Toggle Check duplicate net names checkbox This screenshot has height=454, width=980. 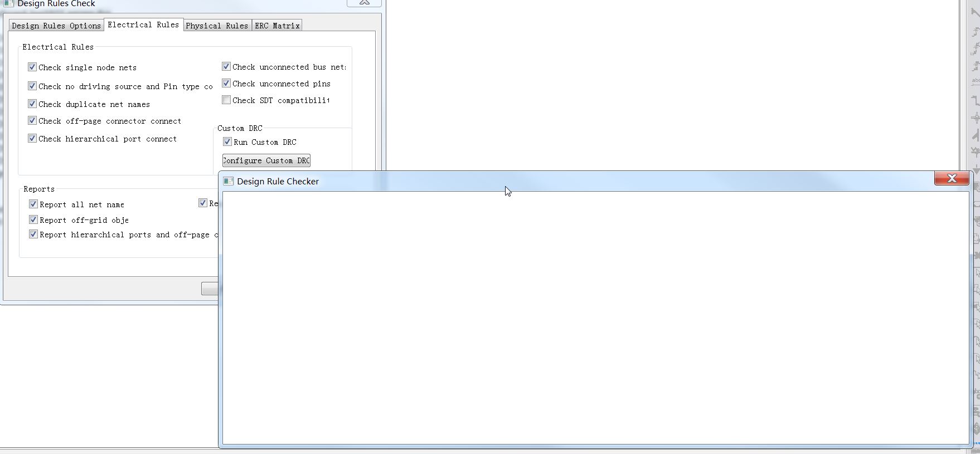tap(32, 104)
